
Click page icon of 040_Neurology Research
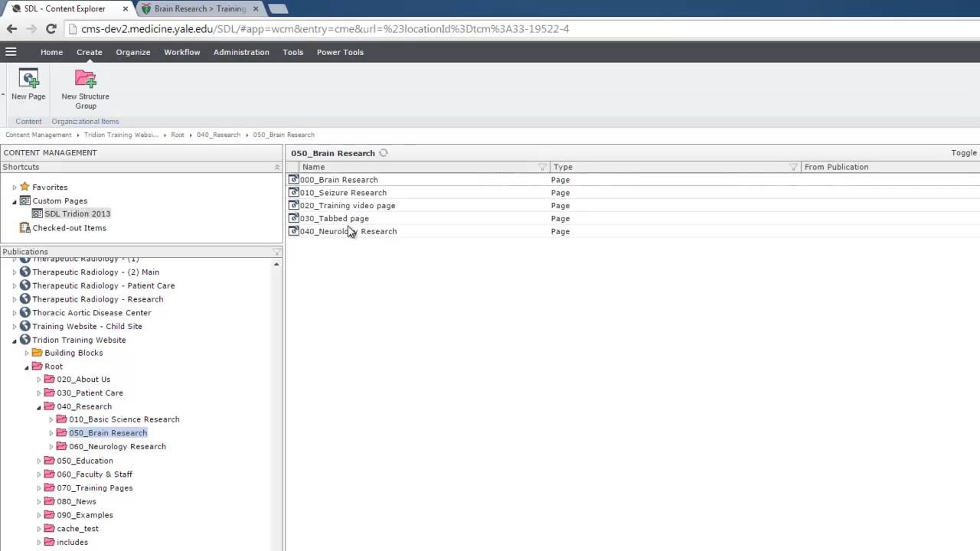293,231
